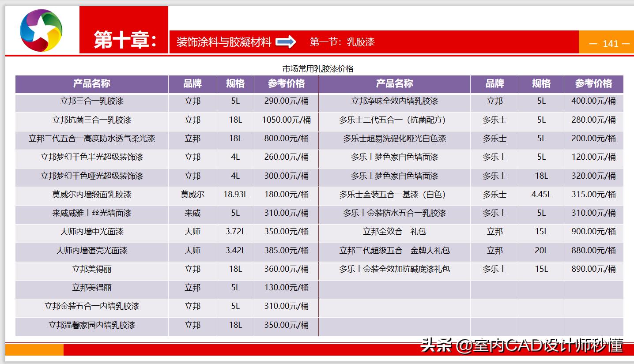Click the price 1050.00元/桶
The height and width of the screenshot is (364, 634).
(286, 120)
